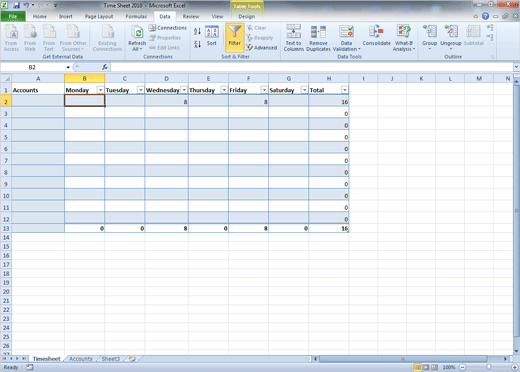The height and width of the screenshot is (372, 520).
Task: Open Advanced filter options
Action: click(262, 48)
